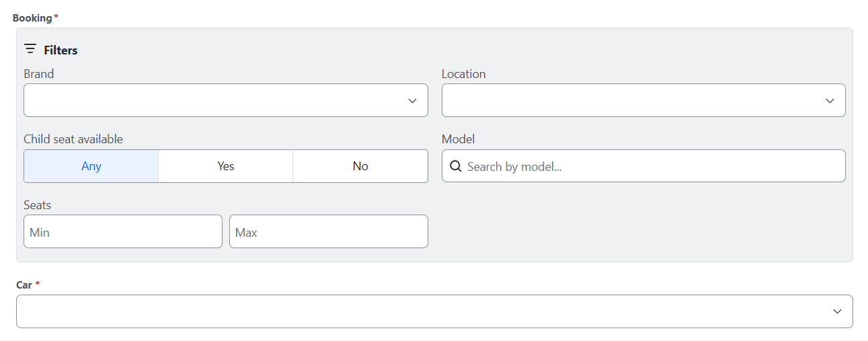This screenshot has width=868, height=341.
Task: Click the Filters icon
Action: [30, 49]
